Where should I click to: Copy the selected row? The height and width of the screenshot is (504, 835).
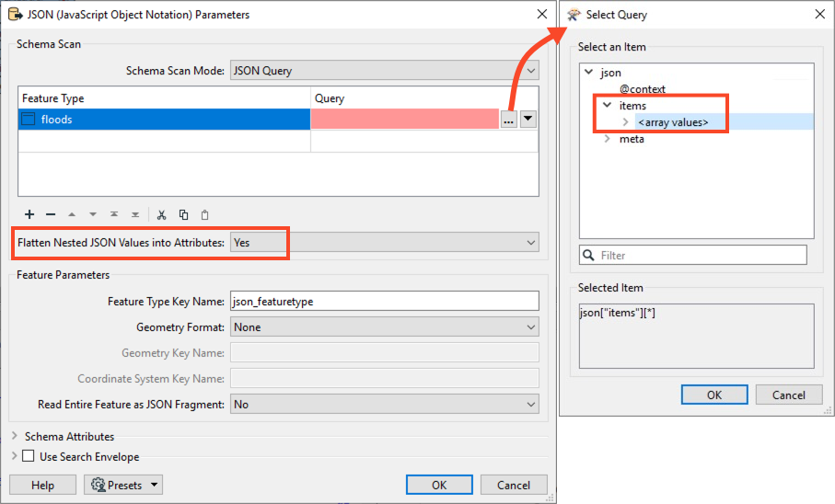pyautogui.click(x=184, y=214)
